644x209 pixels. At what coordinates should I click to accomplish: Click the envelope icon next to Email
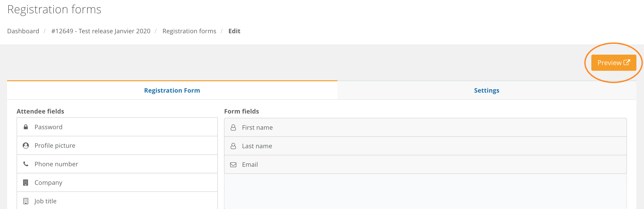[233, 164]
